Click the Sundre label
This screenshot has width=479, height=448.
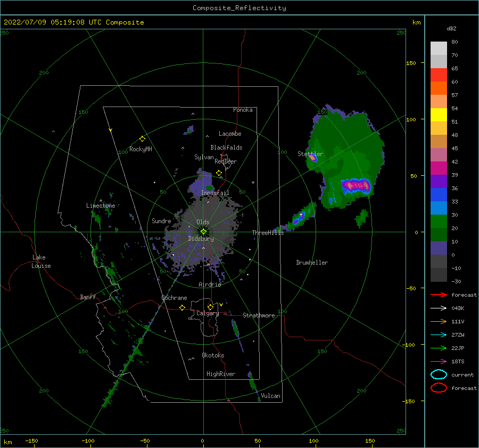click(x=161, y=221)
